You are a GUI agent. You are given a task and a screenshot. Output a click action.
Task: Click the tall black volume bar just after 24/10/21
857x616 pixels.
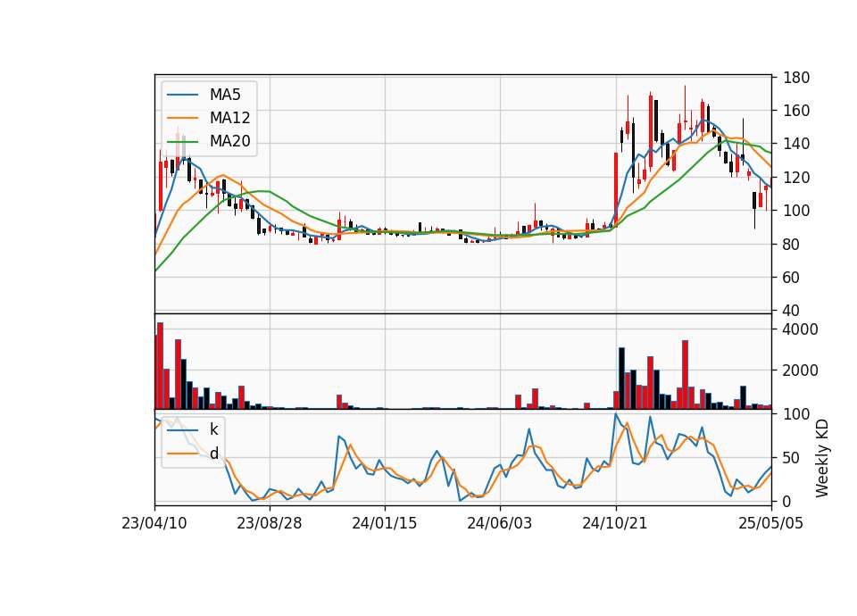(621, 379)
